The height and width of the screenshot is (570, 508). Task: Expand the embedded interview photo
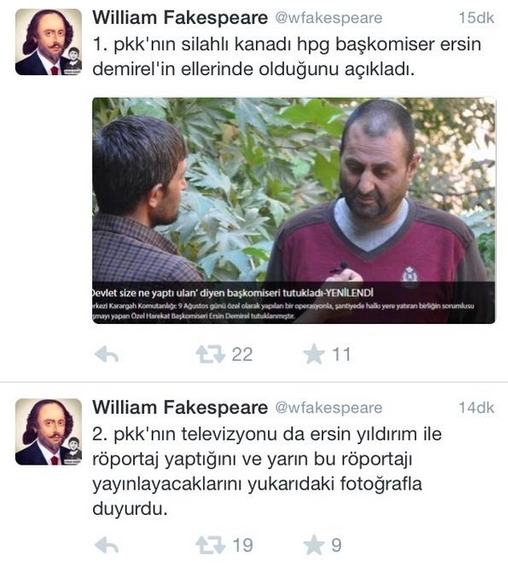point(294,210)
